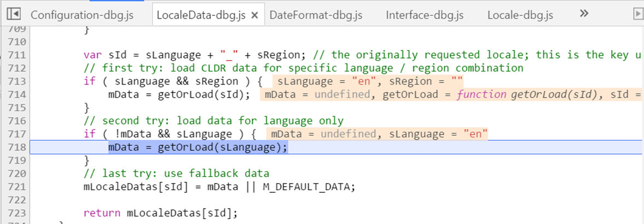Switch to the Interface-dbg.js tab

(x=424, y=15)
